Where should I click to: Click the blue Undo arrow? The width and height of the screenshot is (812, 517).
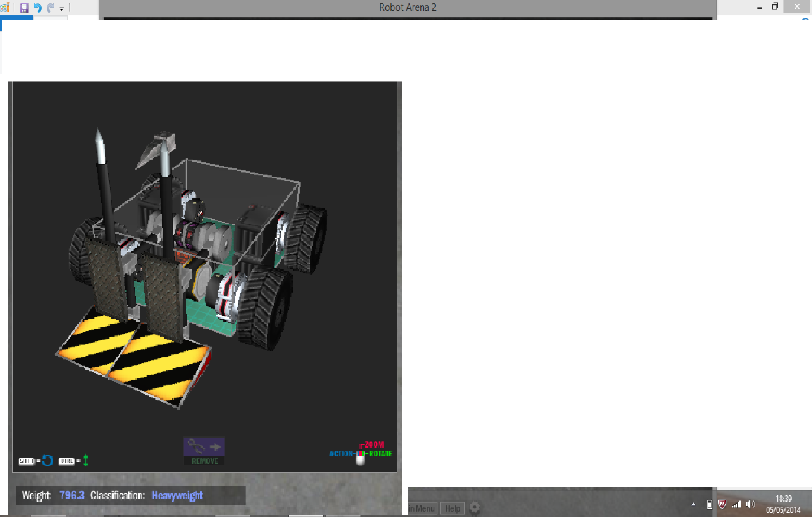(x=38, y=7)
